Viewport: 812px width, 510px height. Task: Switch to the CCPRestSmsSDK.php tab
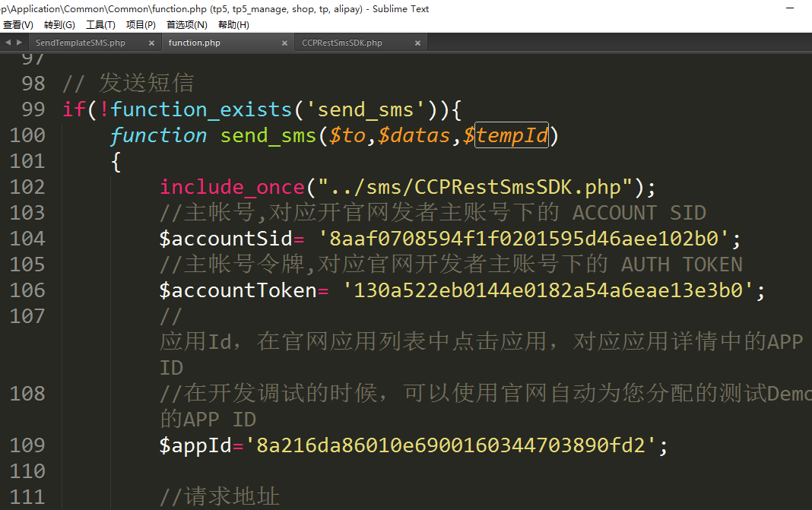pyautogui.click(x=342, y=43)
